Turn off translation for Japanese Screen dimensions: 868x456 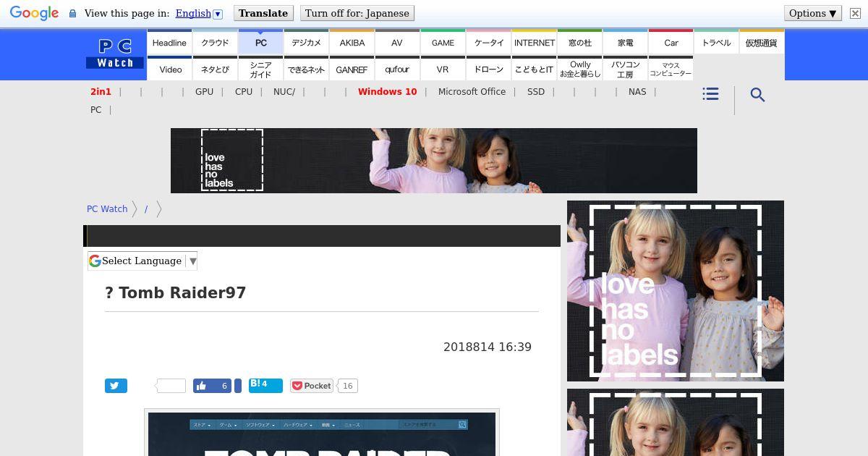tap(357, 13)
